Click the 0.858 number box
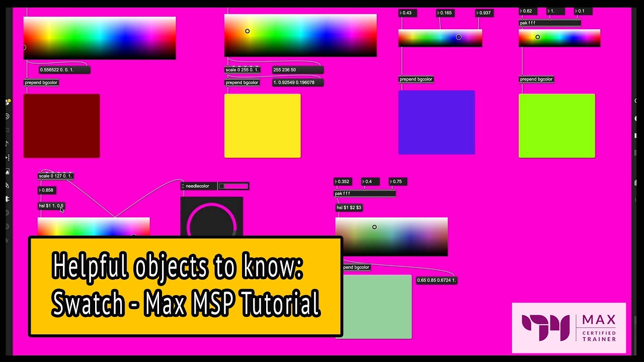This screenshot has height=362, width=644. pos(47,190)
